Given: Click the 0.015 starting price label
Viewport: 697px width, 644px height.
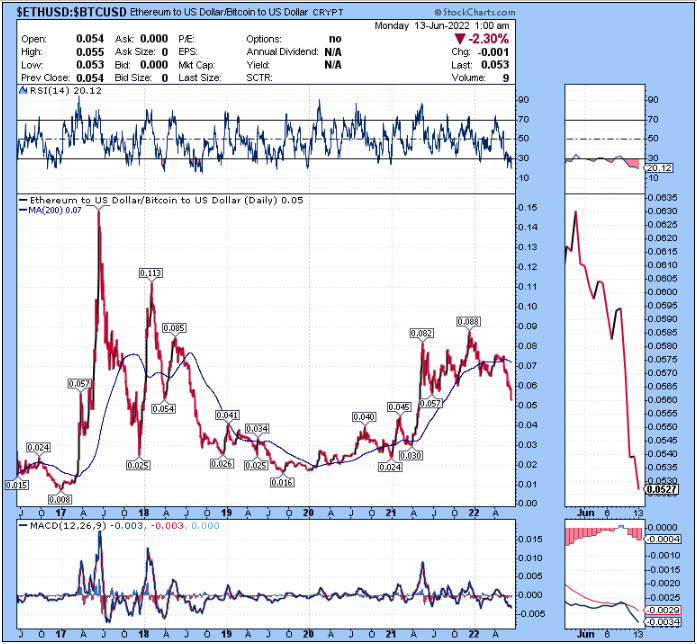Looking at the screenshot, I should [x=17, y=485].
